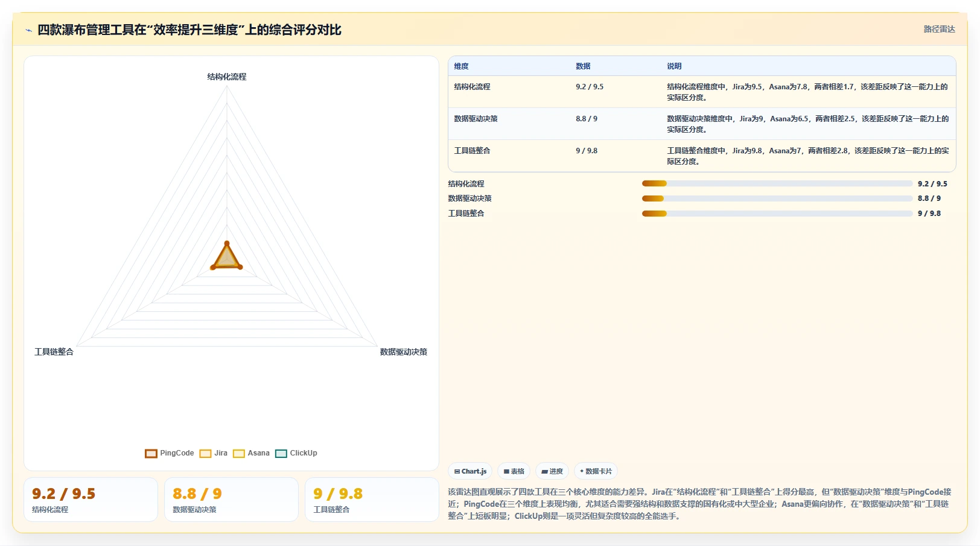Select the 工具链整合 table row cell
Viewport: 980px width, 546px height.
[472, 151]
